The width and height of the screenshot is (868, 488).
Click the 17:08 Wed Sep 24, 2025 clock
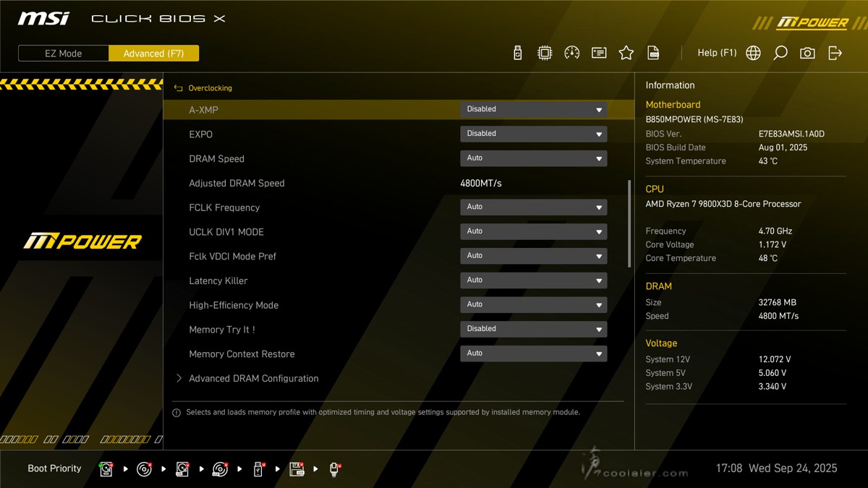[x=776, y=468]
